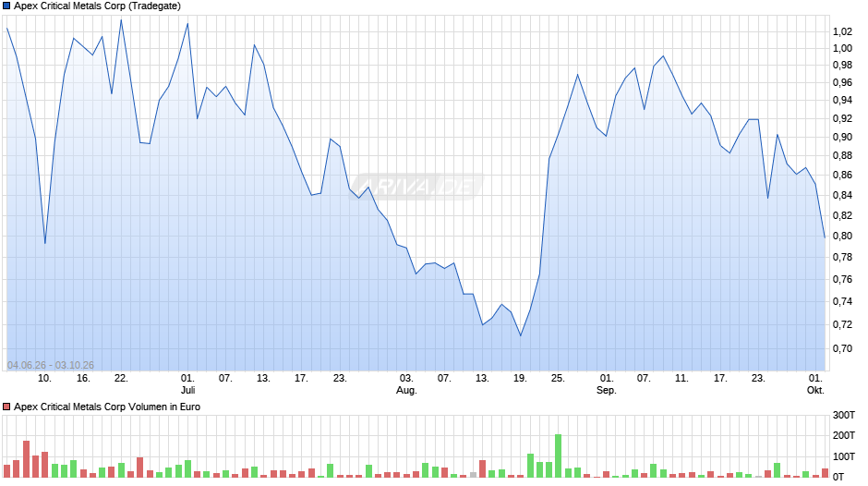The image size is (868, 486).
Task: Click the chart title 'Apex Critical Metals Corp (Tradegate)'
Action: pos(98,6)
